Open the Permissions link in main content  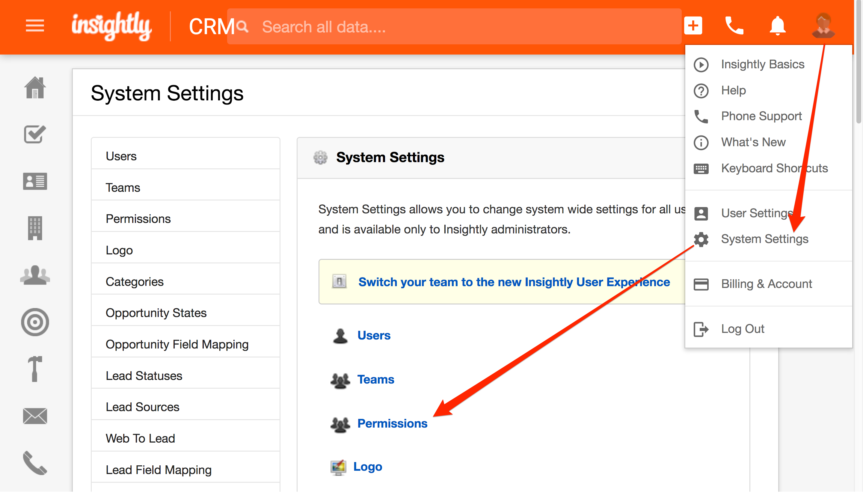tap(393, 424)
